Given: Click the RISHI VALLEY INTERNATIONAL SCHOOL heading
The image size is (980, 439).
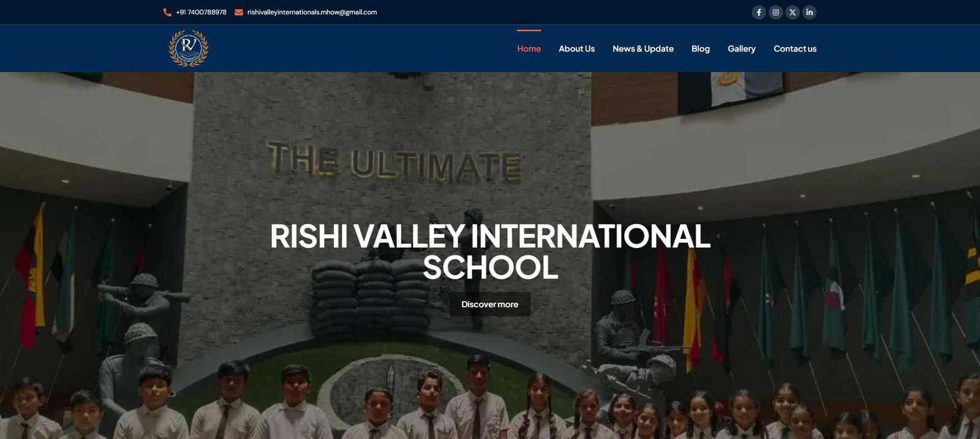Looking at the screenshot, I should tap(490, 252).
